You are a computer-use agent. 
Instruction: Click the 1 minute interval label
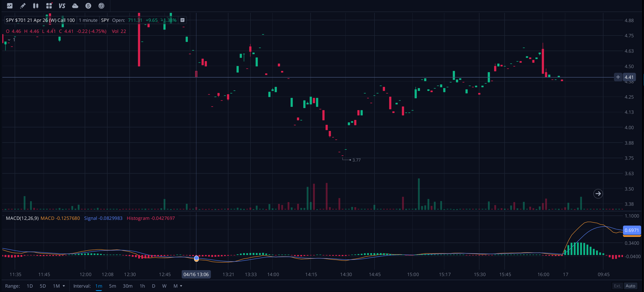pyautogui.click(x=88, y=20)
